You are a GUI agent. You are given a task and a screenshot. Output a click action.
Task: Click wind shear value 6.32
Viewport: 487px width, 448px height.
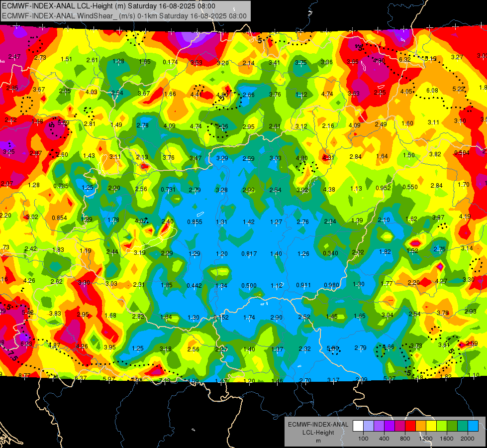point(405,59)
